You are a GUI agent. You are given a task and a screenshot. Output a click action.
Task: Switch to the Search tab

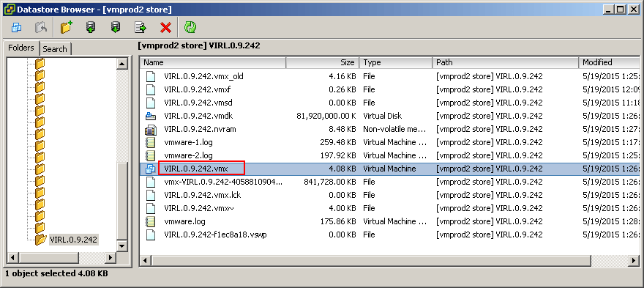click(55, 49)
